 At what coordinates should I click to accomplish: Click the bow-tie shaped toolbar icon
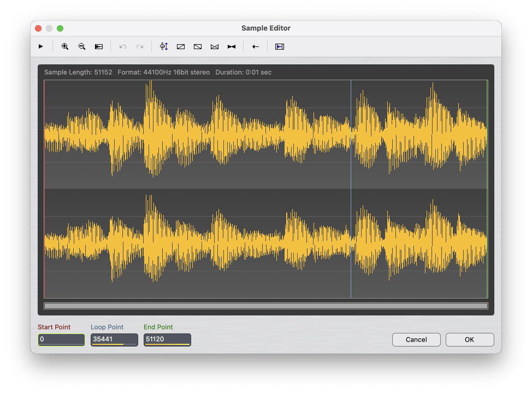pos(232,47)
